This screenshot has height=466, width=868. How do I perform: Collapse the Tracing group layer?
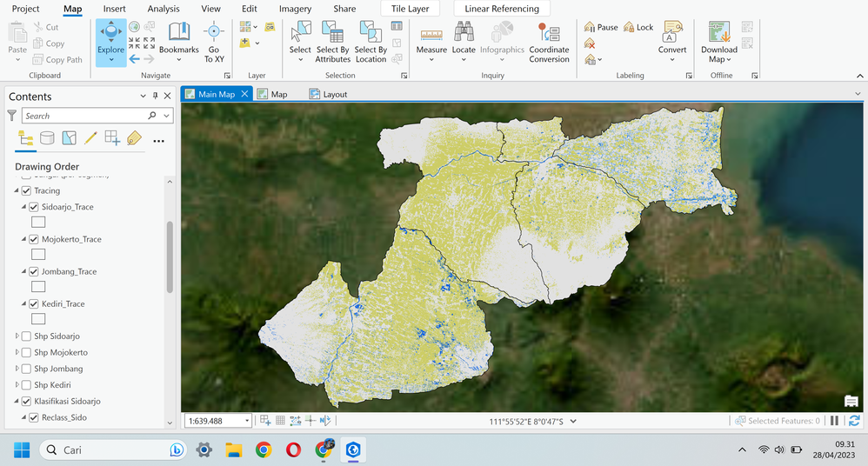[x=17, y=190]
